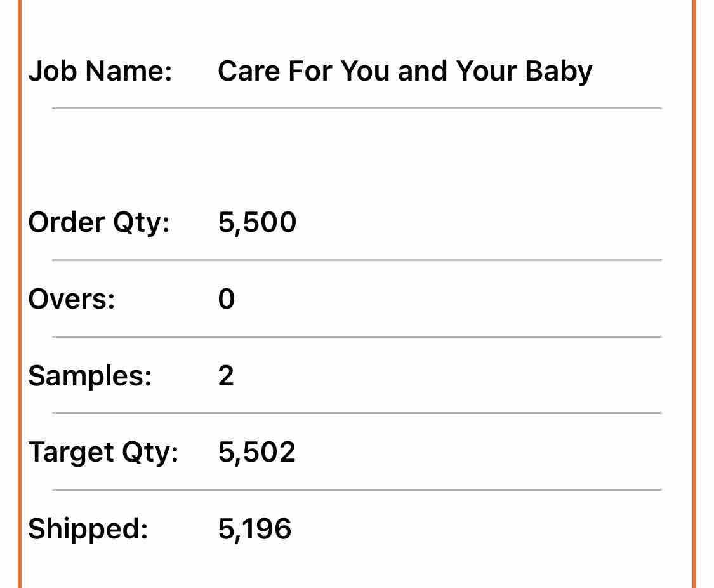Click the orange right border of the card
The image size is (714, 588).
[x=694, y=292]
